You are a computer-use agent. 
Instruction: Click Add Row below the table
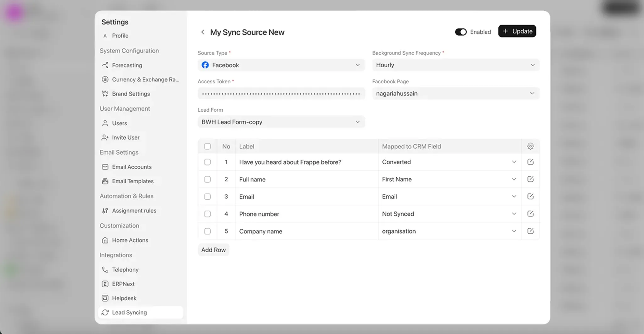point(213,249)
